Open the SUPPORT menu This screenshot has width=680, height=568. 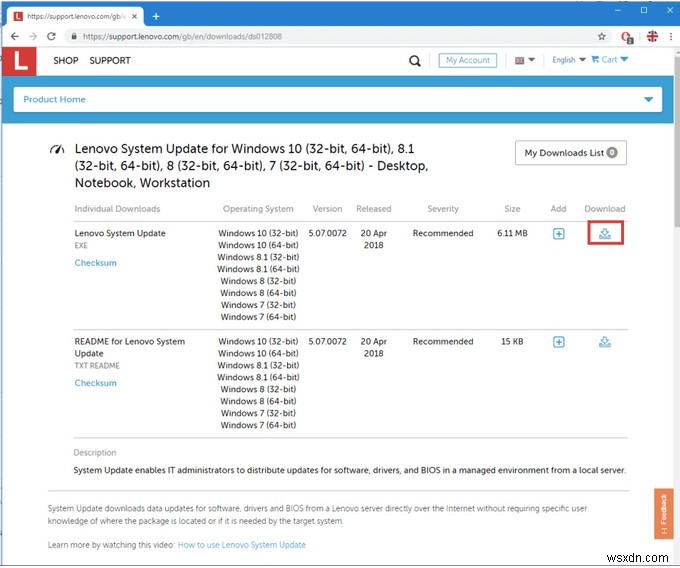(x=110, y=61)
